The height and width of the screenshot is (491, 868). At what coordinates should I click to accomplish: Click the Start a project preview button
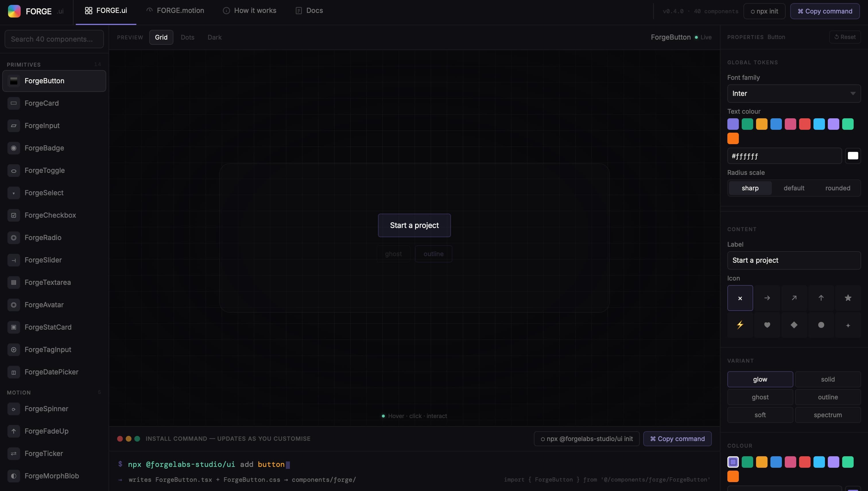coord(414,225)
